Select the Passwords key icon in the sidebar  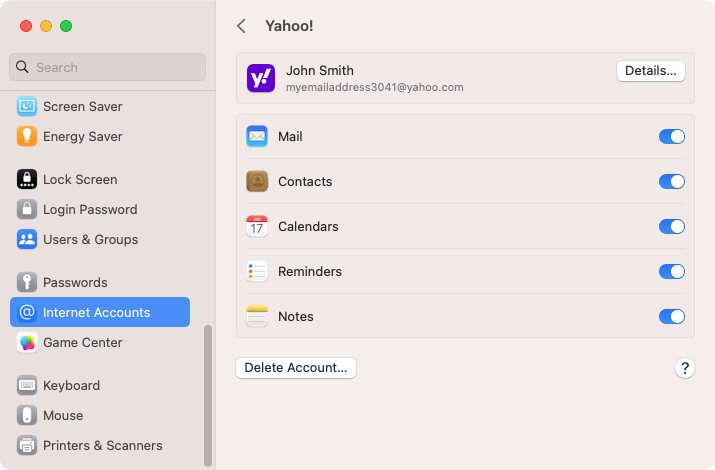coord(27,282)
